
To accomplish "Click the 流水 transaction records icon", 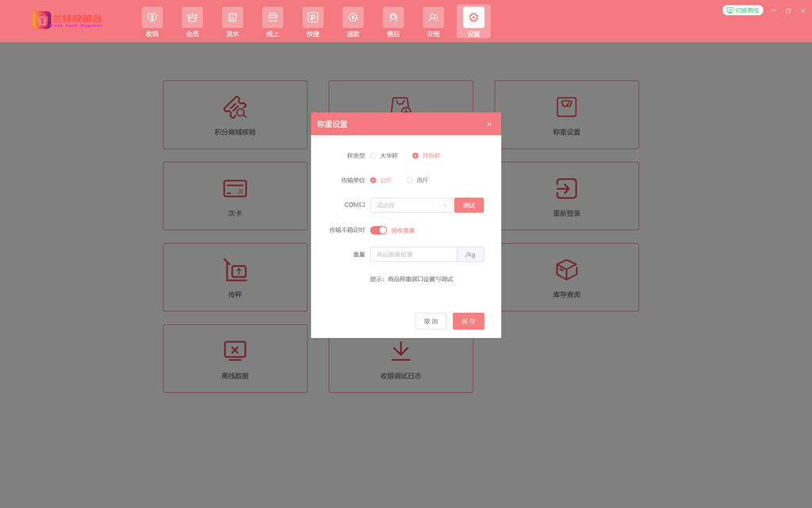I will (232, 17).
